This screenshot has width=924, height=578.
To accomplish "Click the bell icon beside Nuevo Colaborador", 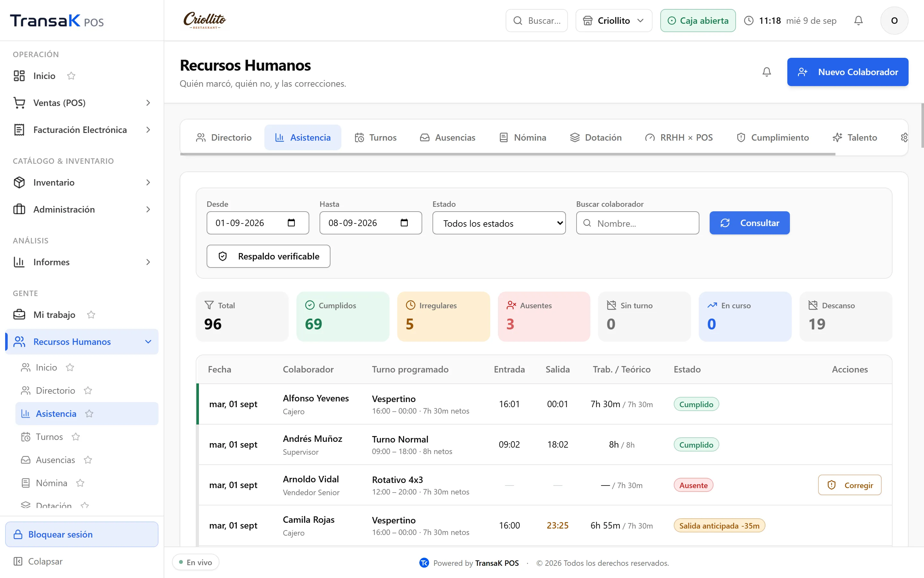I will 767,72.
